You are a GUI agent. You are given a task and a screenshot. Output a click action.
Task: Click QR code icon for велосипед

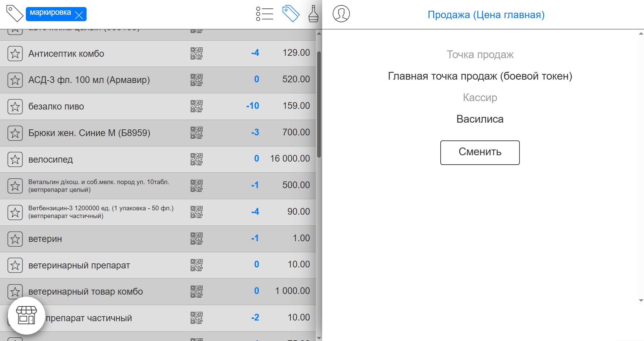[197, 159]
